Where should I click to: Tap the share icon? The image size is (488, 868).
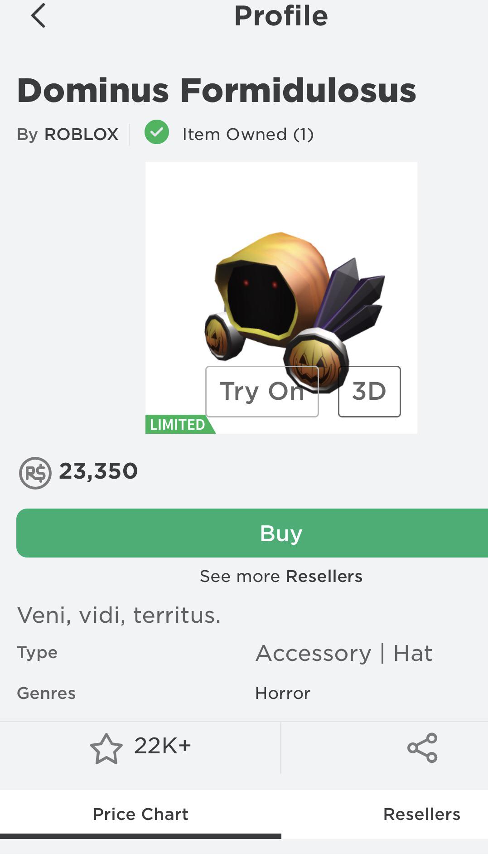pos(422,748)
